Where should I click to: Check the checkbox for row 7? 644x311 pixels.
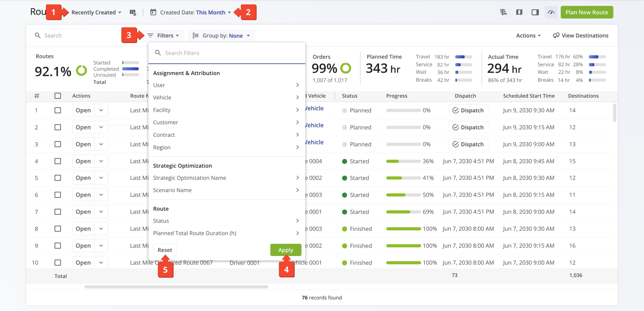(x=58, y=212)
